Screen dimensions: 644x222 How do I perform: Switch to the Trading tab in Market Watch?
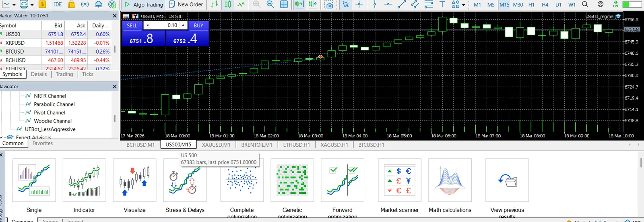pos(64,74)
